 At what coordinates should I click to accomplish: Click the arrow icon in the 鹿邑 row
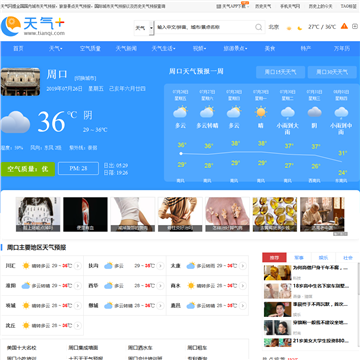243,305
